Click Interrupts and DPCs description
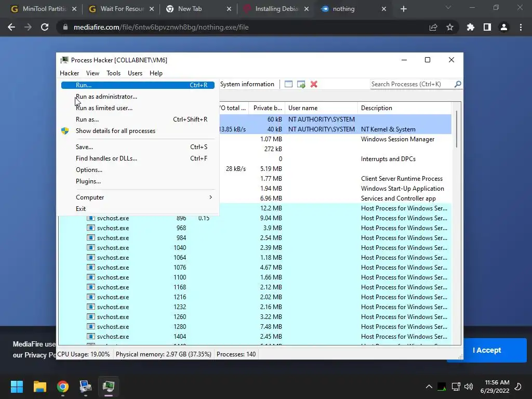Image resolution: width=532 pixels, height=399 pixels. [388, 159]
